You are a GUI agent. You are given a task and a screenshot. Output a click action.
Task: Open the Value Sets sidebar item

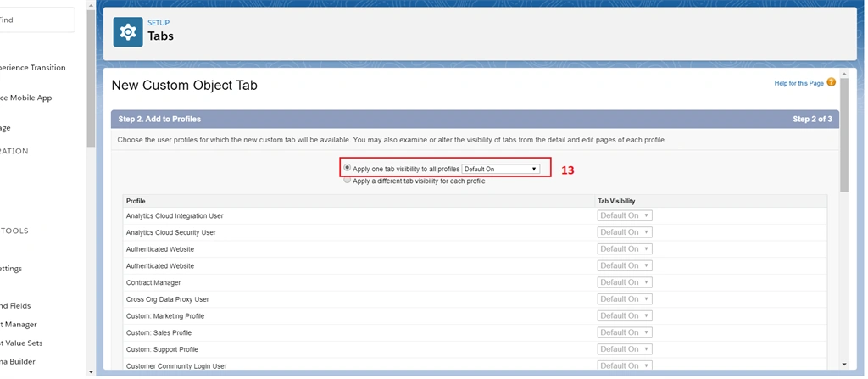(x=21, y=343)
